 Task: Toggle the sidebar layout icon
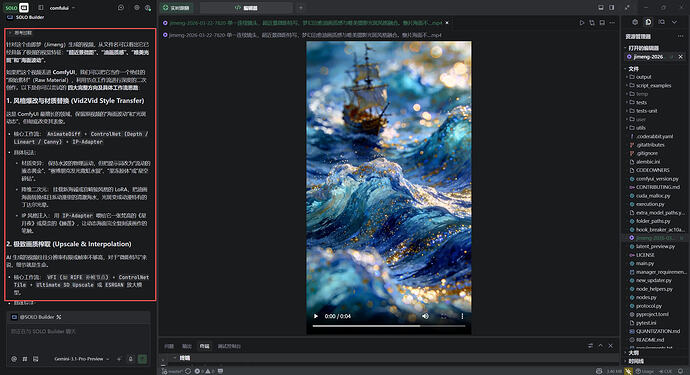[41, 7]
